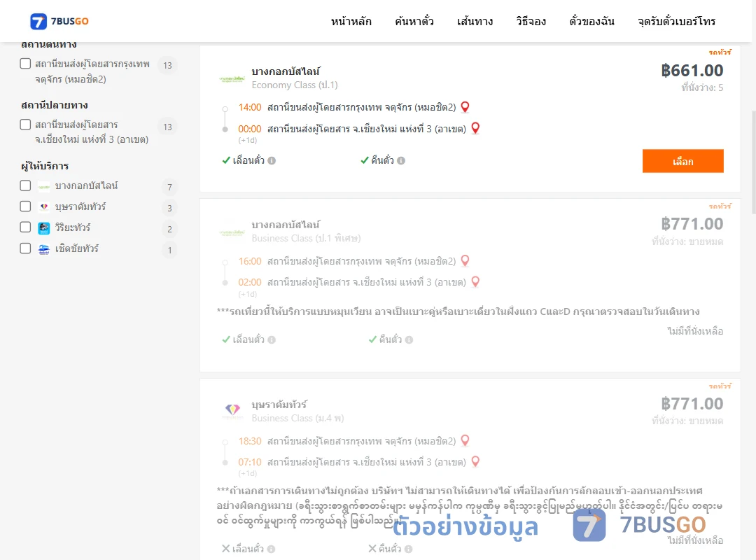Viewport: 756px width, 560px height.
Task: Tick the บางกอกบัสไลน์ operator checkbox
Action: tap(26, 185)
